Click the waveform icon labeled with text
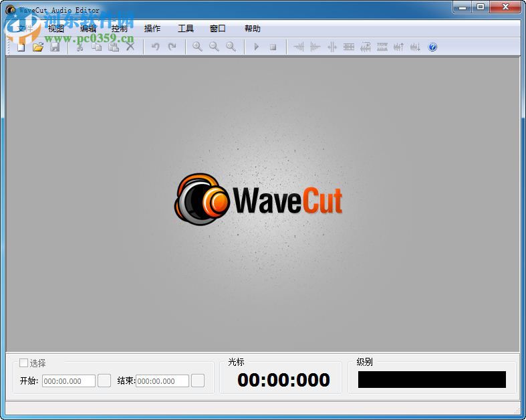The height and width of the screenshot is (420, 526). (x=382, y=47)
